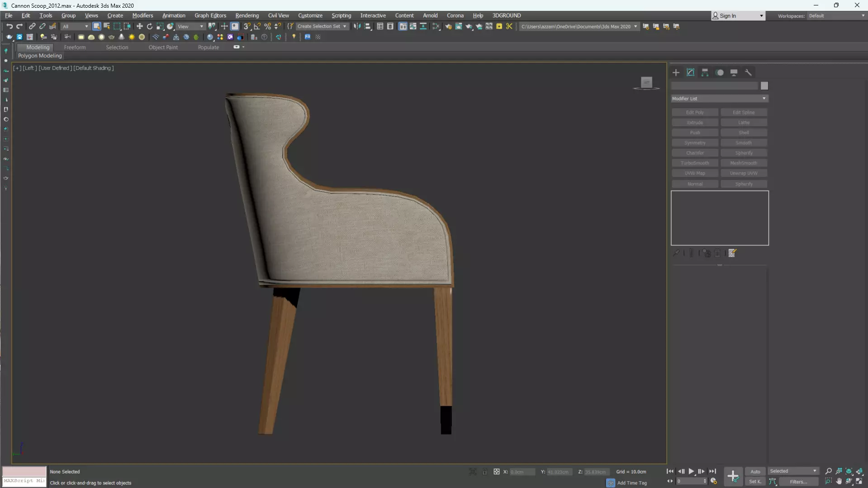Open the selection filter All dropdown
Image resolution: width=868 pixels, height=488 pixels.
pyautogui.click(x=76, y=26)
